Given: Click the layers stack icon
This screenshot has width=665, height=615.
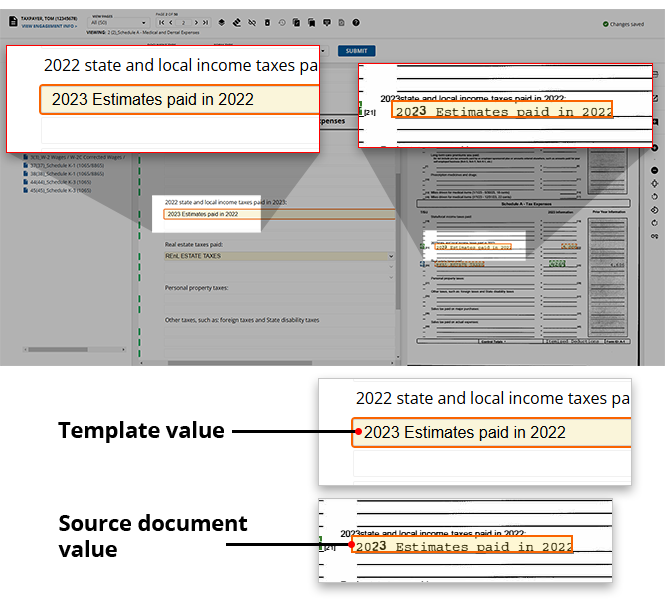Looking at the screenshot, I should tap(221, 22).
